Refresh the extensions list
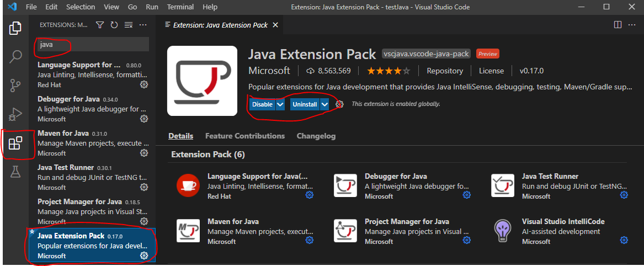This screenshot has width=644, height=266. click(114, 25)
